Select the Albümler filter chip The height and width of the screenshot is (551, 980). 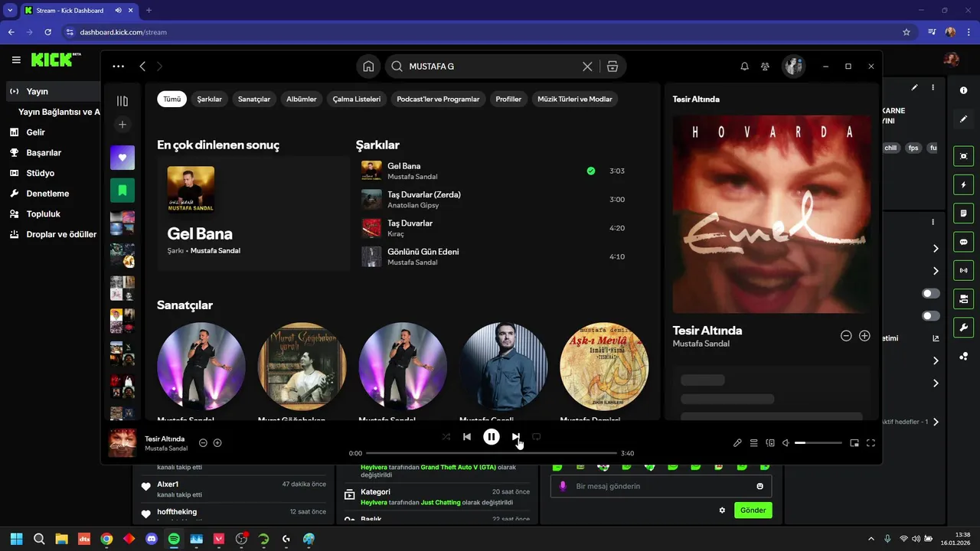click(302, 99)
